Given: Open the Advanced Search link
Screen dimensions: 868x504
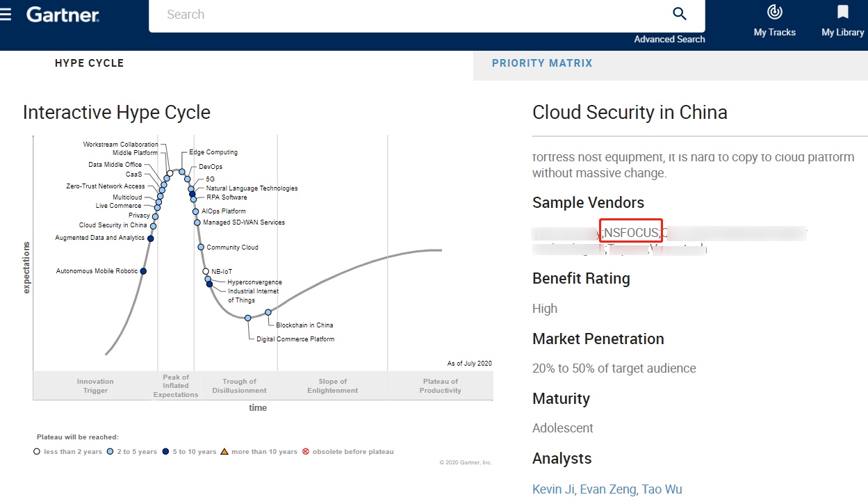Looking at the screenshot, I should [669, 40].
